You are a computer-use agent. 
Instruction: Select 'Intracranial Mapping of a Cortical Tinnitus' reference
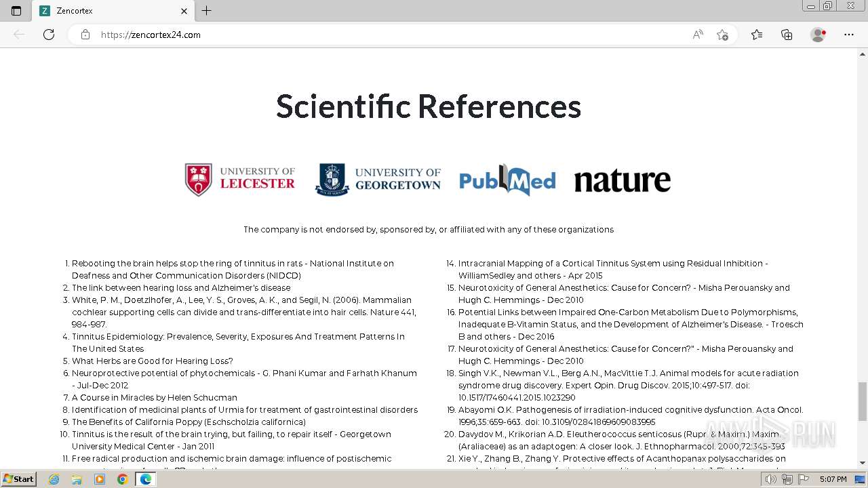coord(613,270)
